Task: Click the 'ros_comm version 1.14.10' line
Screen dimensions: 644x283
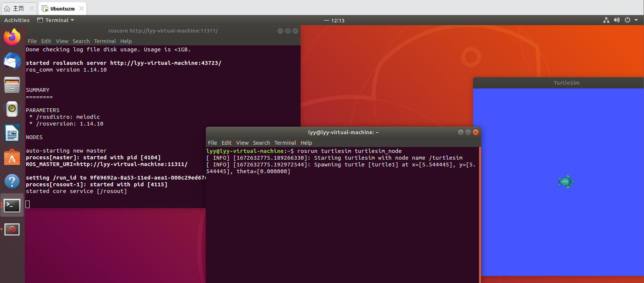Action: click(x=66, y=70)
